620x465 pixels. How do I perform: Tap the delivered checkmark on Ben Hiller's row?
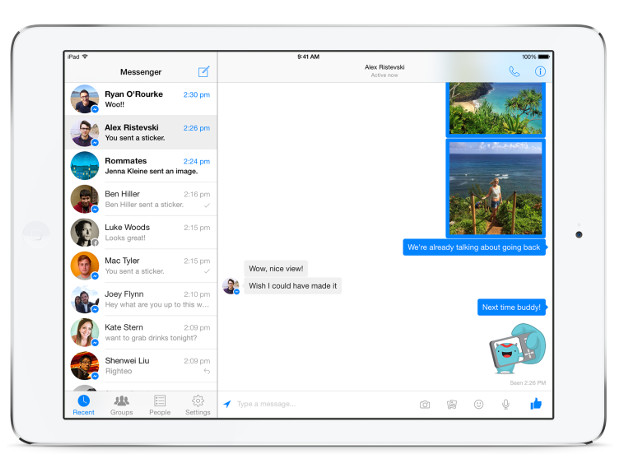pyautogui.click(x=207, y=205)
